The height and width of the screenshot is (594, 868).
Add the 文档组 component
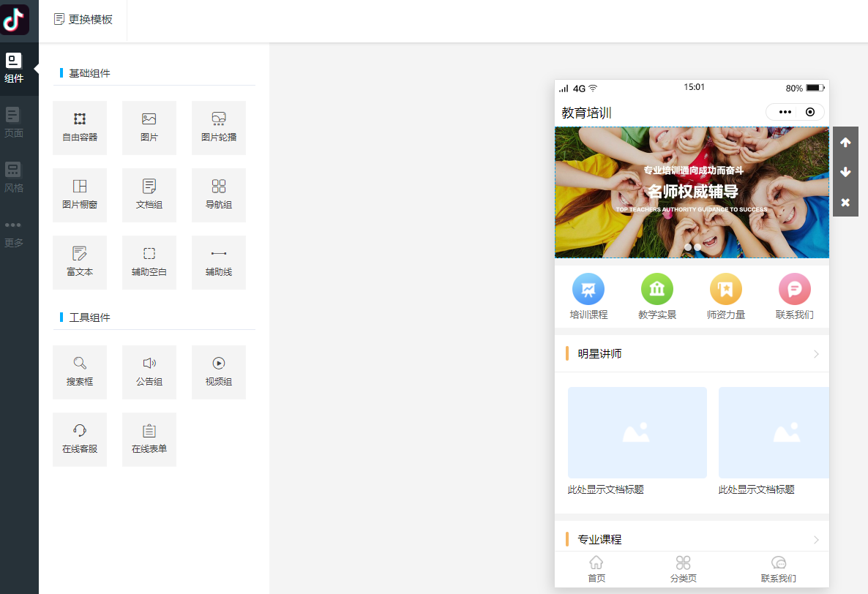[x=149, y=195]
